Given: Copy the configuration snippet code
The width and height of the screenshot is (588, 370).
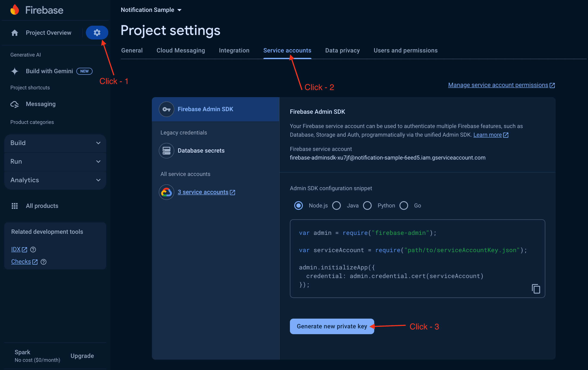Looking at the screenshot, I should coord(536,289).
